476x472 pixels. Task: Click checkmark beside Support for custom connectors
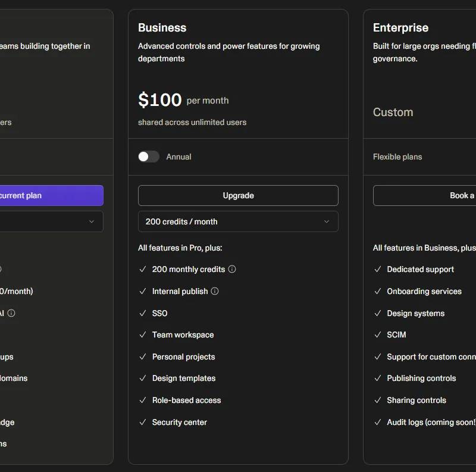378,357
